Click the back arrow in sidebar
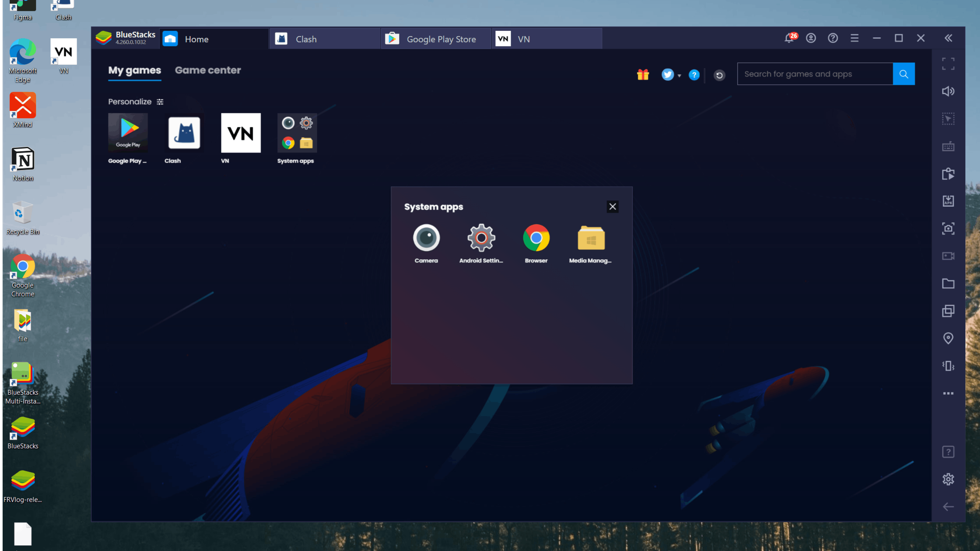The width and height of the screenshot is (980, 551). coord(948,507)
